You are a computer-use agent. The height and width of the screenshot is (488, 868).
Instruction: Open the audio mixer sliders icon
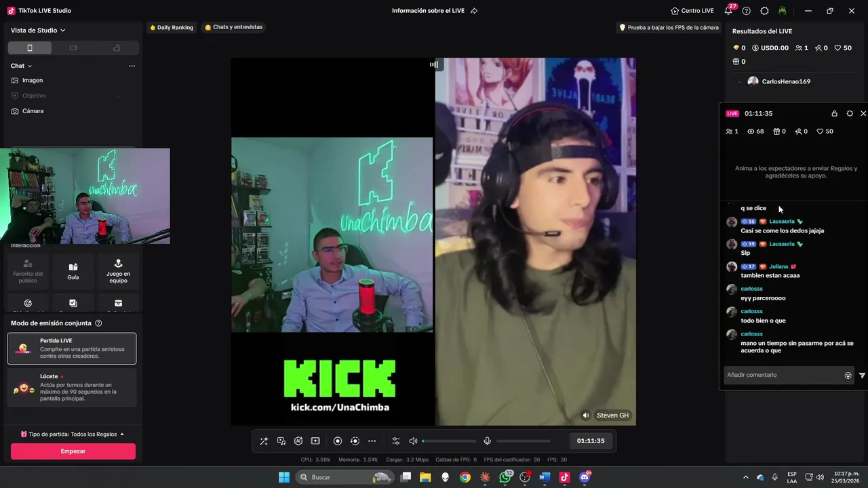tap(396, 441)
